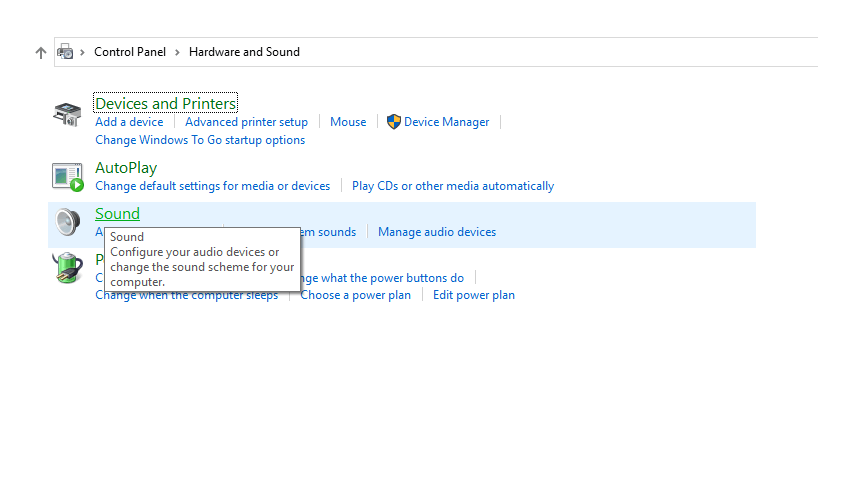Click the Sound speaker icon
Screen dimensions: 847x496
pyautogui.click(x=68, y=222)
